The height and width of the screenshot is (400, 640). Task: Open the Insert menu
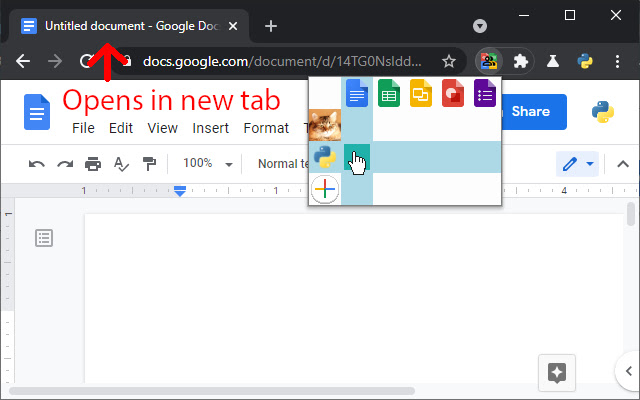[x=210, y=128]
